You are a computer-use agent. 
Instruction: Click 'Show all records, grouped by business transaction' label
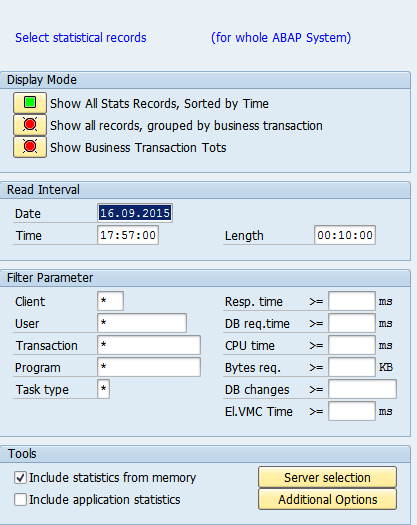tap(186, 126)
